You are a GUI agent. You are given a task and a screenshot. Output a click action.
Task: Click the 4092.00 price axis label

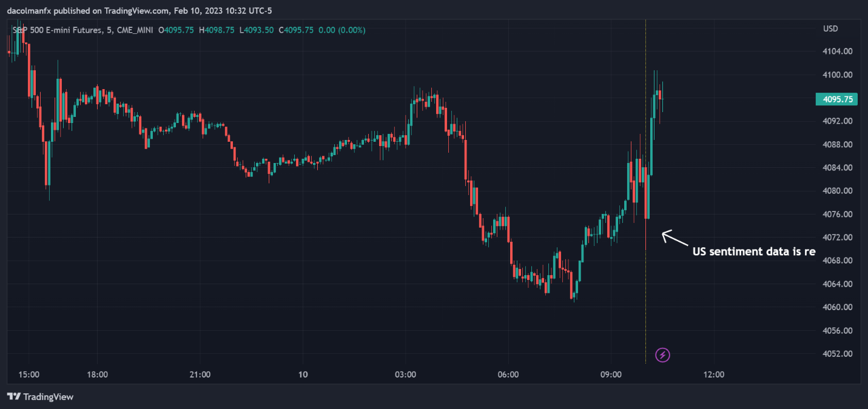point(838,121)
